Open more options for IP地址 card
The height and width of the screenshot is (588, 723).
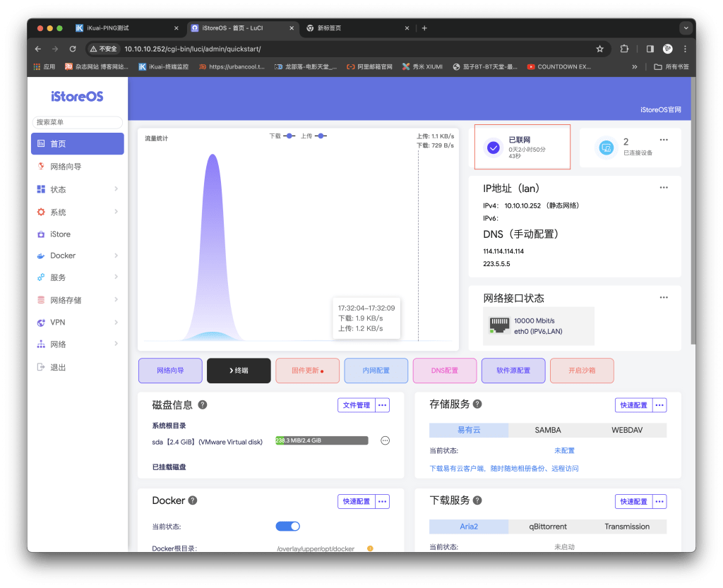(663, 188)
